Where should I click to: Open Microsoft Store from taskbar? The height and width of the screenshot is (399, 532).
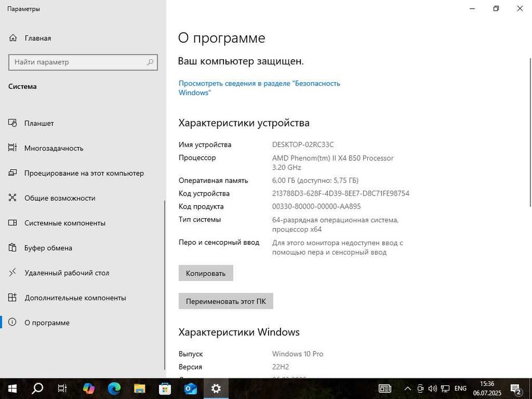pos(165,389)
